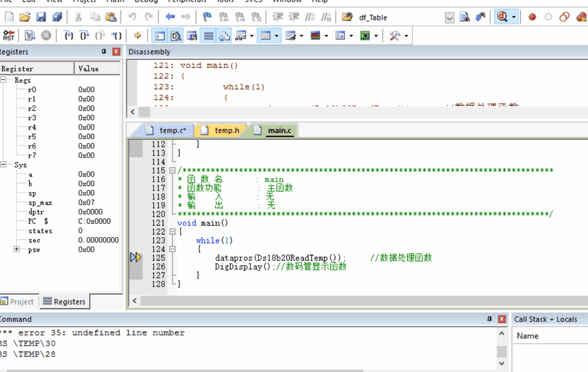Reset the CPU with the RST button
The image size is (588, 372).
point(8,35)
